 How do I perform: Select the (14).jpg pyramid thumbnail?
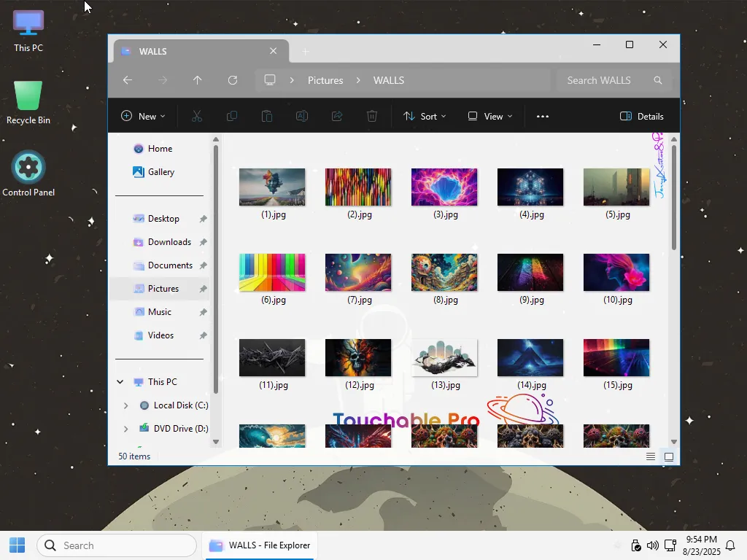point(530,357)
